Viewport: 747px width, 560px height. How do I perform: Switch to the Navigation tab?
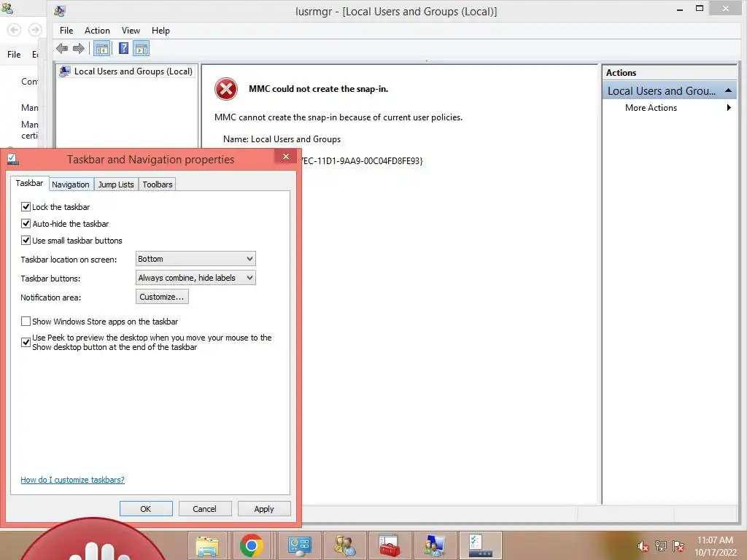[71, 184]
